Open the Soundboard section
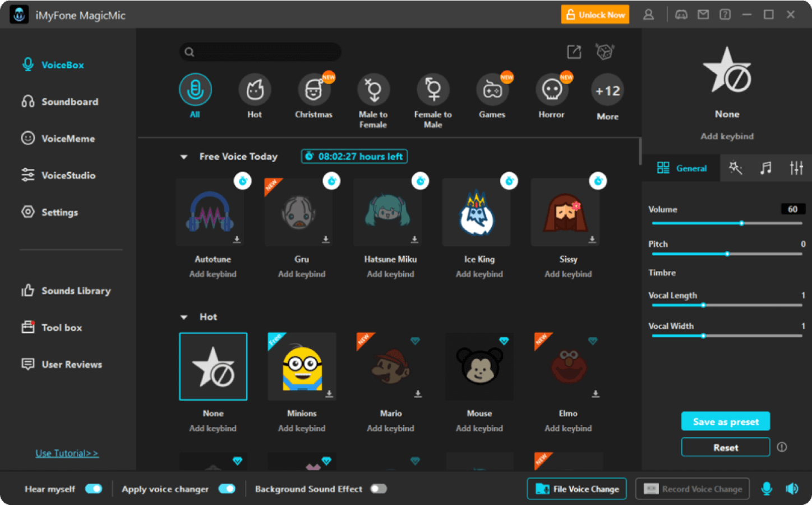The height and width of the screenshot is (505, 812). (59, 102)
